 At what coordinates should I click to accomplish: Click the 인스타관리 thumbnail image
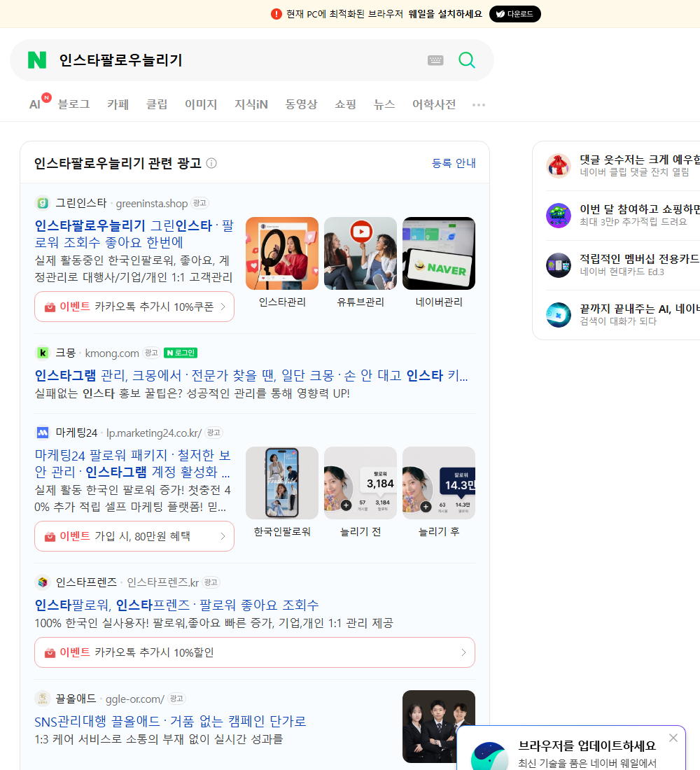coord(282,253)
